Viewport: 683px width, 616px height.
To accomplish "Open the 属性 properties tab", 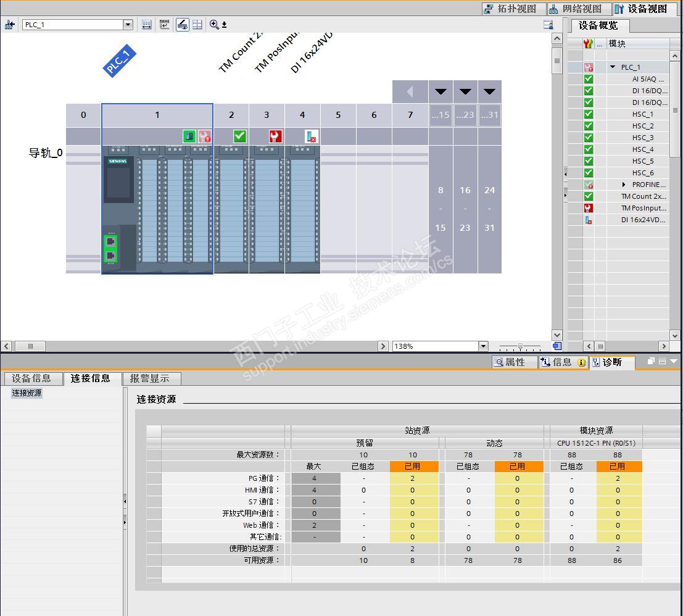I will point(515,362).
